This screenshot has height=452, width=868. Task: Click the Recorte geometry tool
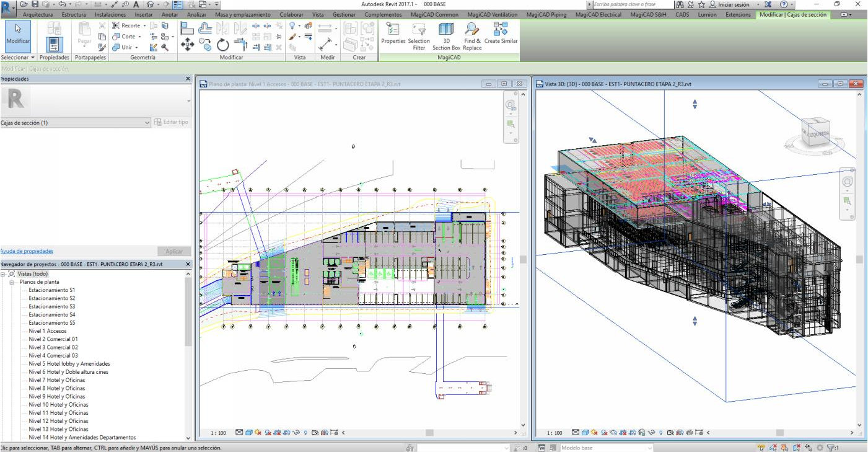[x=126, y=25]
